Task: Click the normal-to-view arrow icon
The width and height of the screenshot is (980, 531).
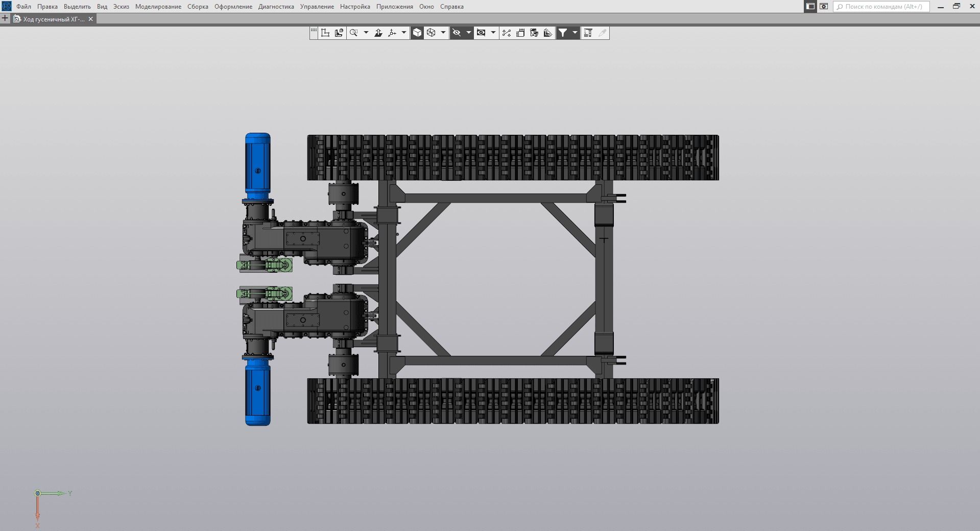Action: tap(378, 33)
